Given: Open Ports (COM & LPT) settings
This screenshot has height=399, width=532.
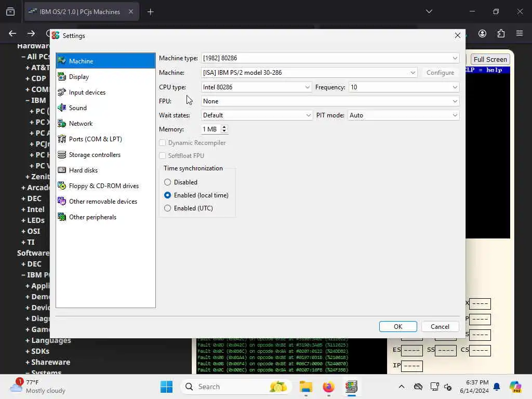Looking at the screenshot, I should point(105,139).
